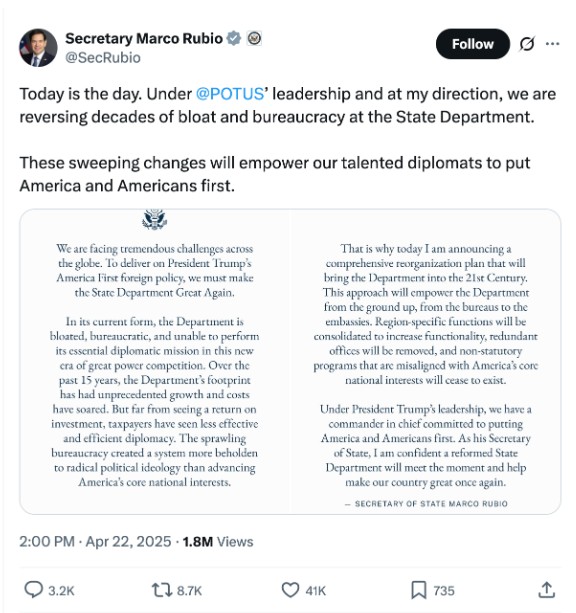Open the three-dot more options menu
576x613 pixels.
tap(553, 44)
